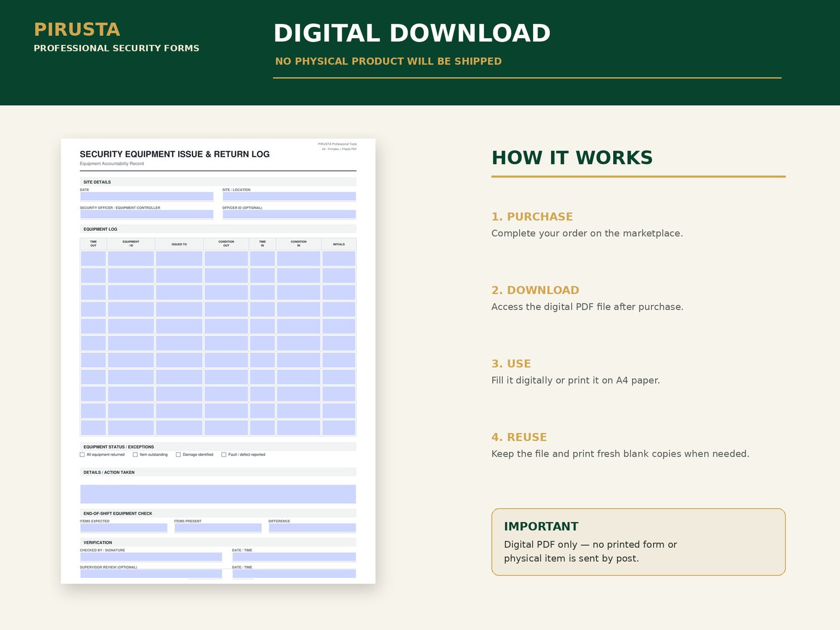Click first row TIME OUT cell in equipment log
840x630 pixels.
[94, 259]
